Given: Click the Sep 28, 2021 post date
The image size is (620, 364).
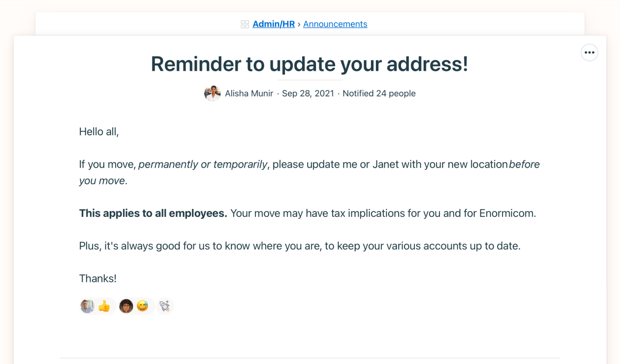Looking at the screenshot, I should (x=308, y=93).
